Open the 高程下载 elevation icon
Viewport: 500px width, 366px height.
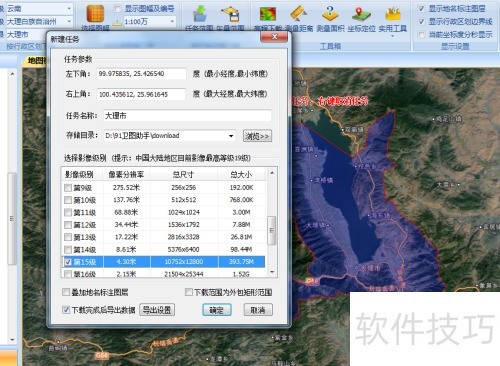(268, 14)
